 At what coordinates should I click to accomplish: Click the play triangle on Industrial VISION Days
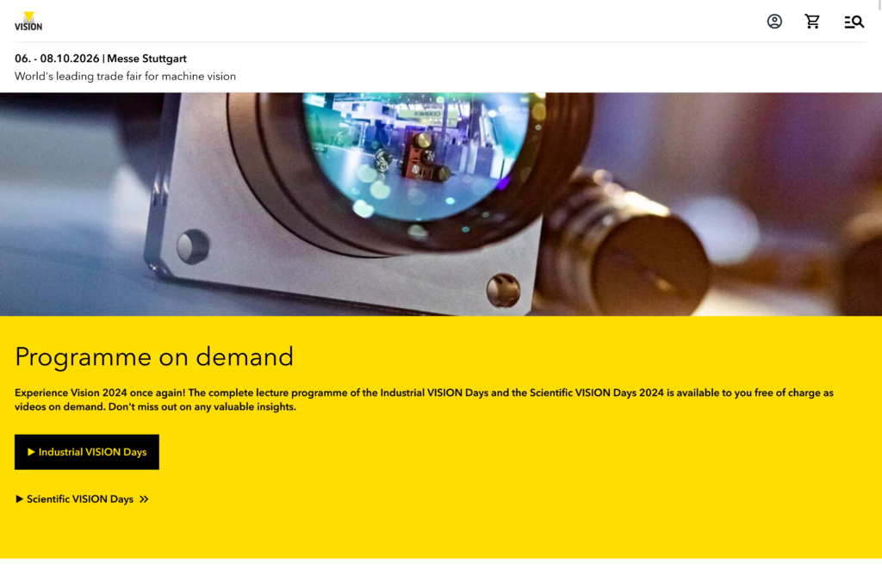pyautogui.click(x=32, y=451)
